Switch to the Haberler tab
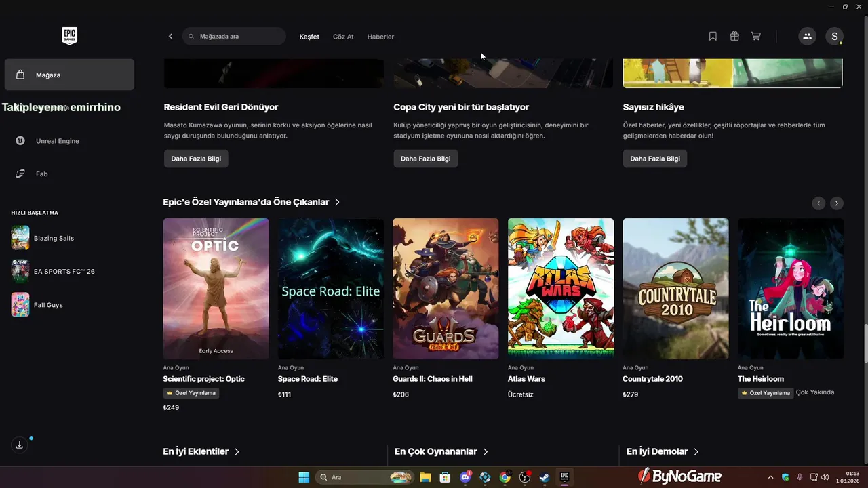The height and width of the screenshot is (488, 868). pyautogui.click(x=380, y=37)
